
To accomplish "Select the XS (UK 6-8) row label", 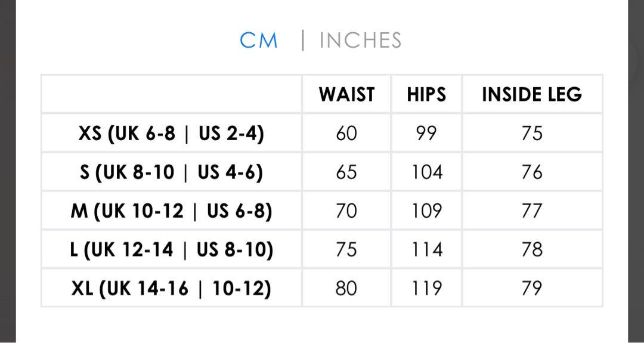I will pyautogui.click(x=171, y=134).
